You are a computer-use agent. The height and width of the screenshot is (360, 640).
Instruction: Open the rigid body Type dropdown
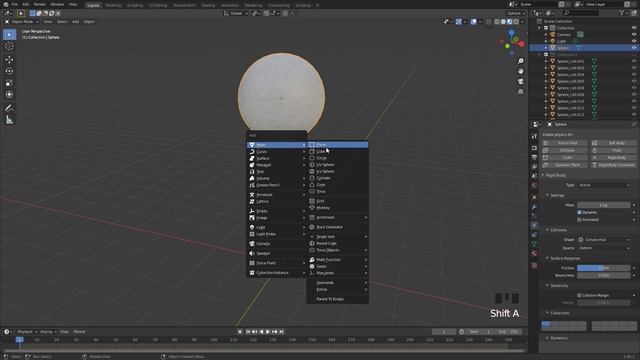[x=604, y=185]
